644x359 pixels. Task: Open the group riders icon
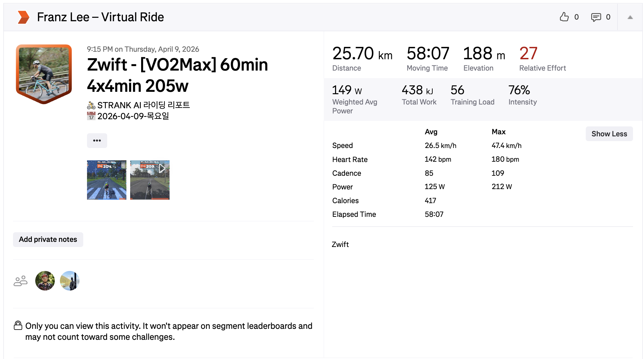(x=21, y=281)
